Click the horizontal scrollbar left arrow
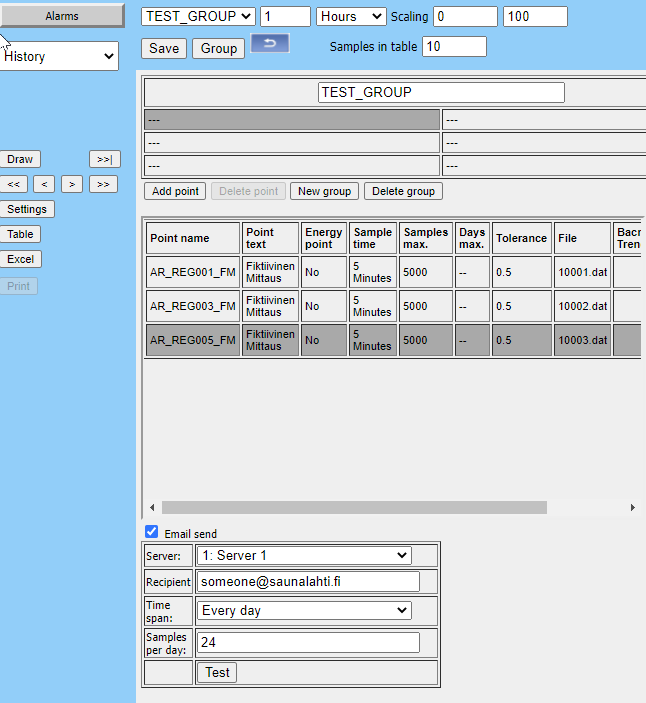Viewport: 646px width, 703px height. [x=152, y=508]
